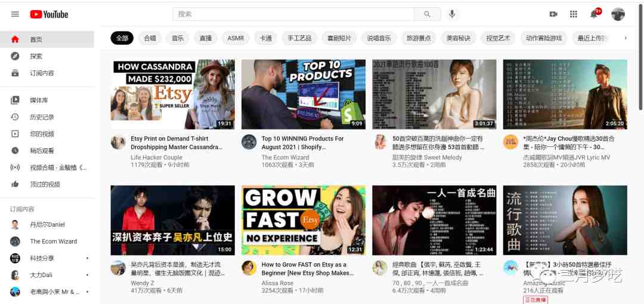Open Jay Chou 2:05:20 video thumbnail
644x304 pixels.
point(565,94)
